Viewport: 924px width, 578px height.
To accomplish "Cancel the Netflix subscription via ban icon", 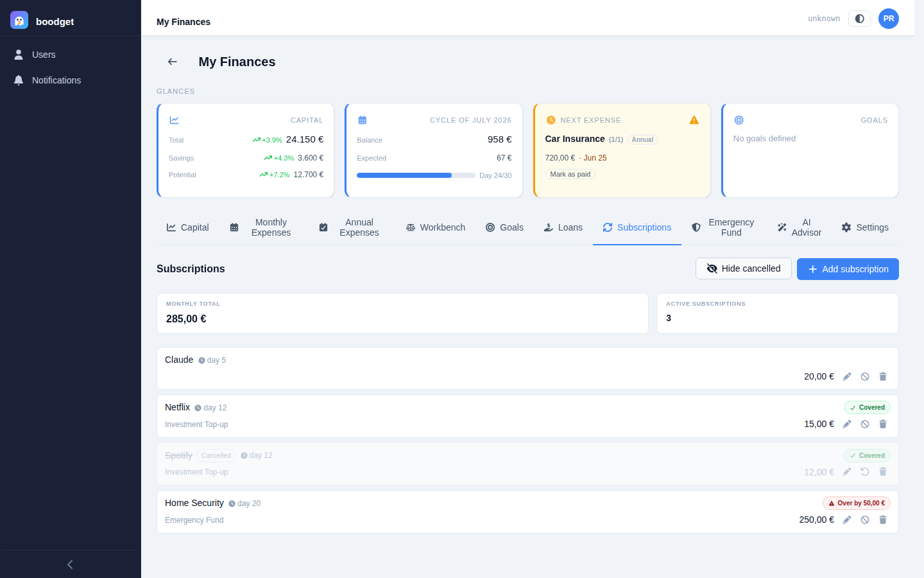I will (x=865, y=425).
